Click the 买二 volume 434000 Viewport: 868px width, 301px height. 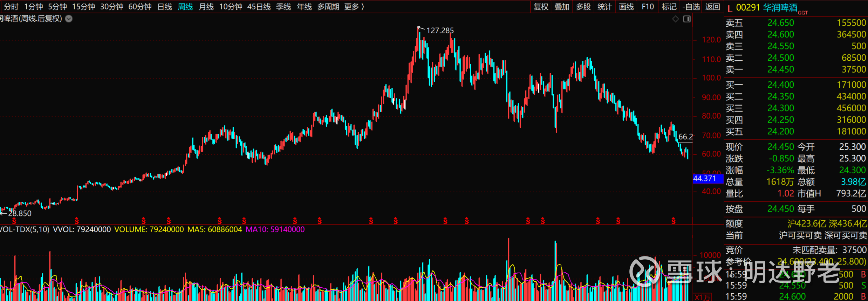click(852, 96)
